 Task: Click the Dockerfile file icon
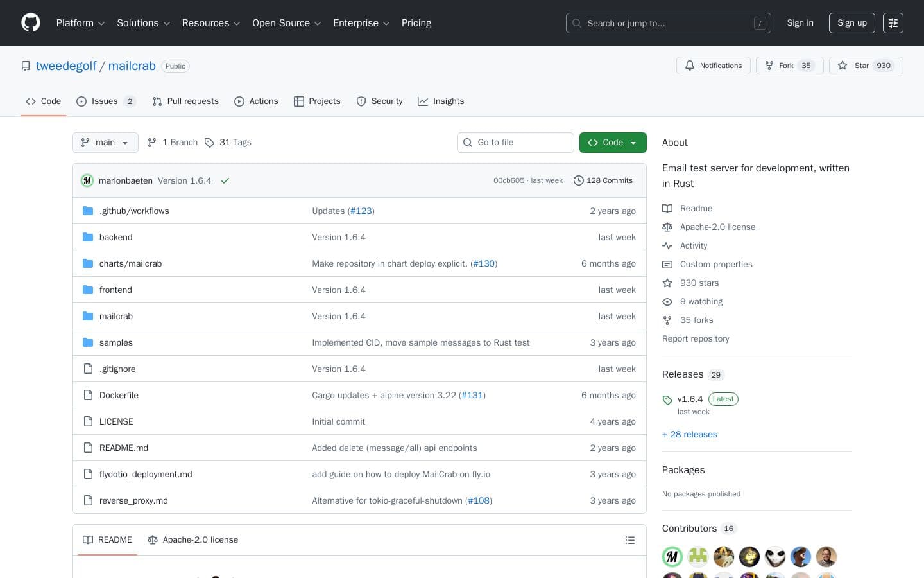88,395
